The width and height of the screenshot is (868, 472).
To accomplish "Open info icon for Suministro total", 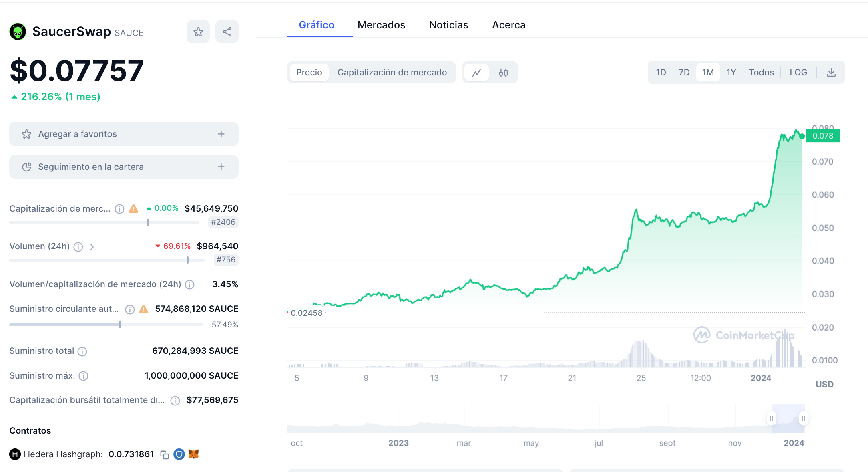I will [x=82, y=351].
